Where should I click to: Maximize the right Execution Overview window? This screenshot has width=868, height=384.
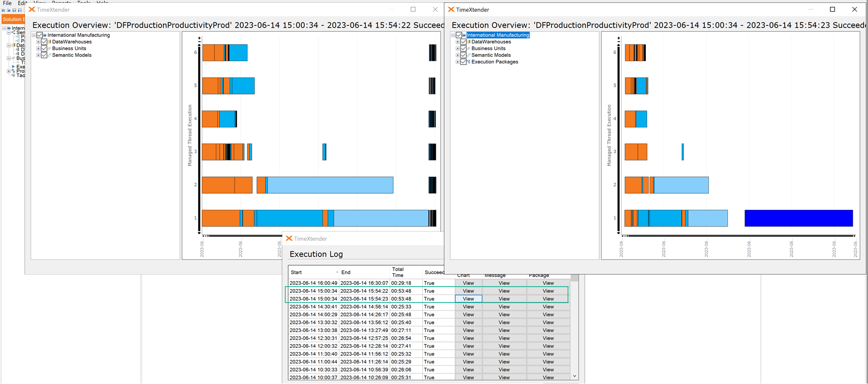(833, 10)
